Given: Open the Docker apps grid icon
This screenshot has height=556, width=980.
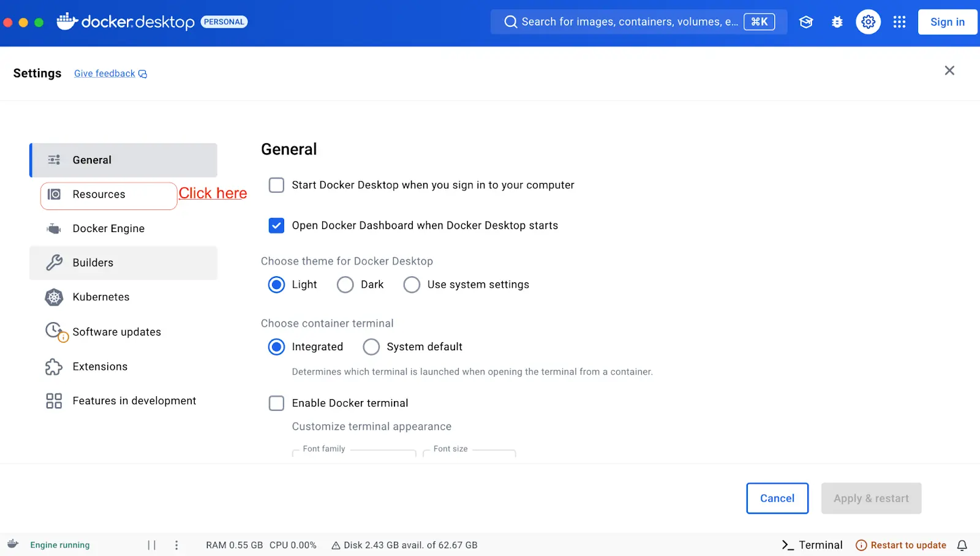Looking at the screenshot, I should 899,21.
